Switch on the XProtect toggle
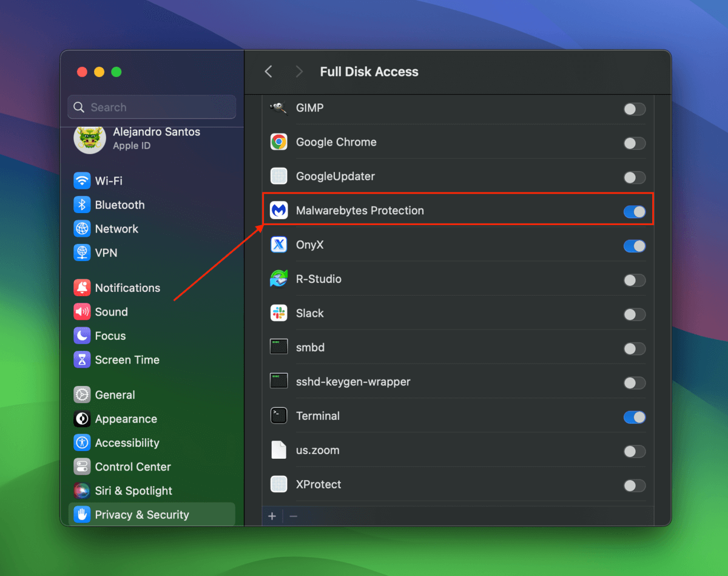 (635, 486)
